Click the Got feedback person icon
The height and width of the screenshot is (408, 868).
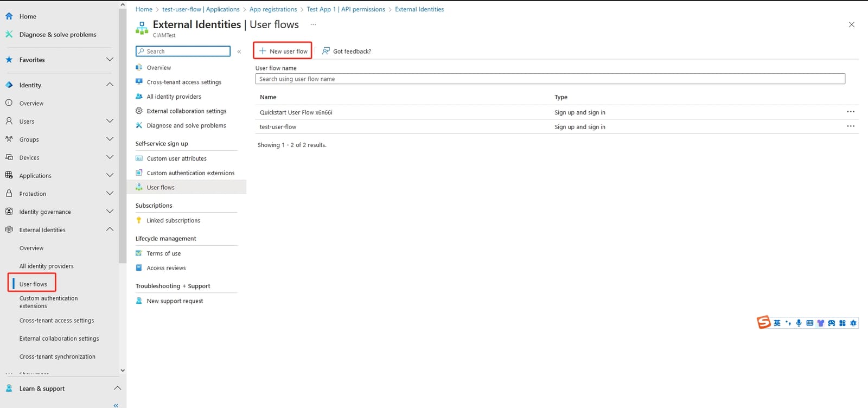[326, 50]
